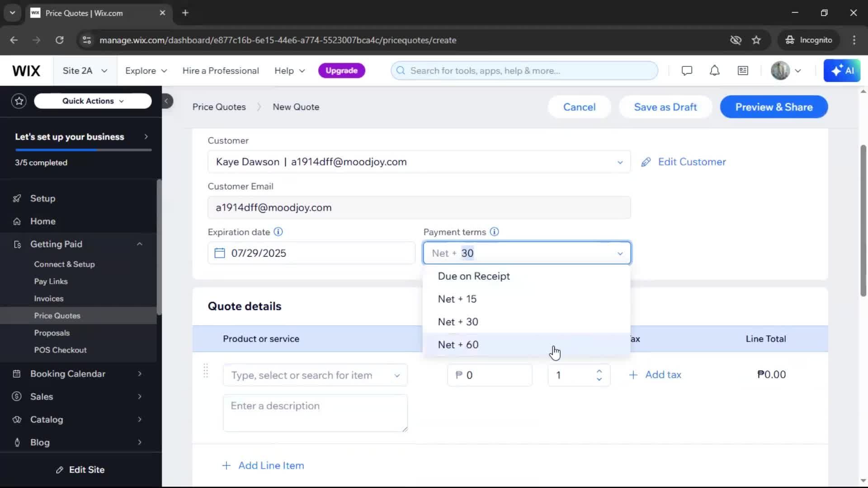
Task: Open the site information icon in the address bar
Action: [x=86, y=40]
